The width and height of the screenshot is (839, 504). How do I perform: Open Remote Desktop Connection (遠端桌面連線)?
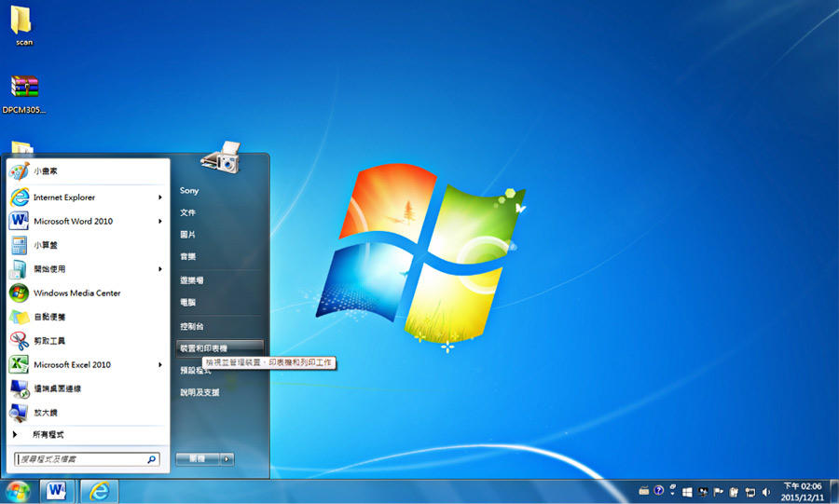pos(89,388)
